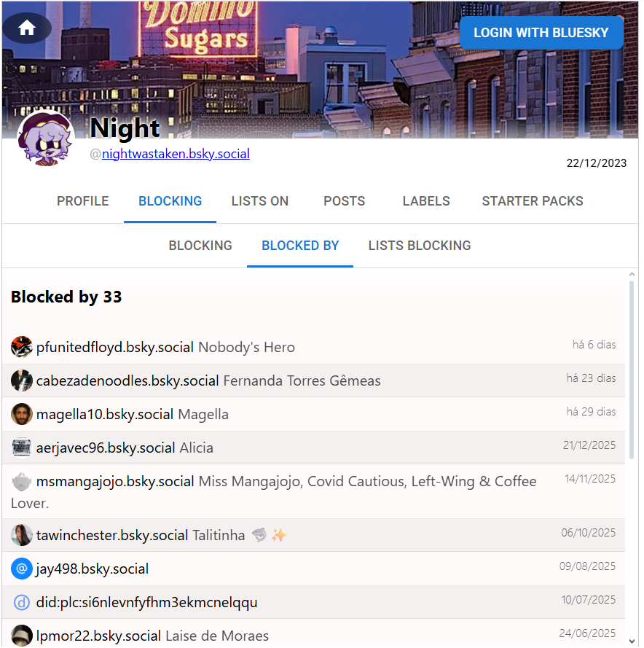Image resolution: width=644 pixels, height=648 pixels.
Task: Click the scroll down arrow
Action: pyautogui.click(x=631, y=640)
